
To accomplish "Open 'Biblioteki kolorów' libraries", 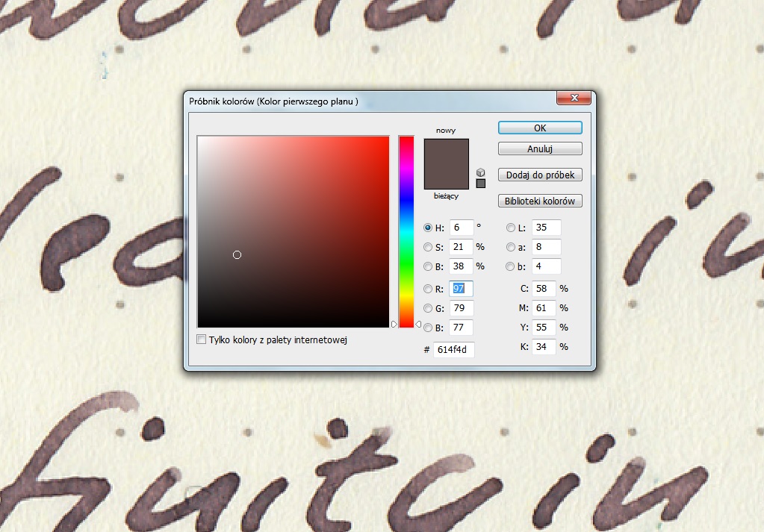I will click(539, 200).
